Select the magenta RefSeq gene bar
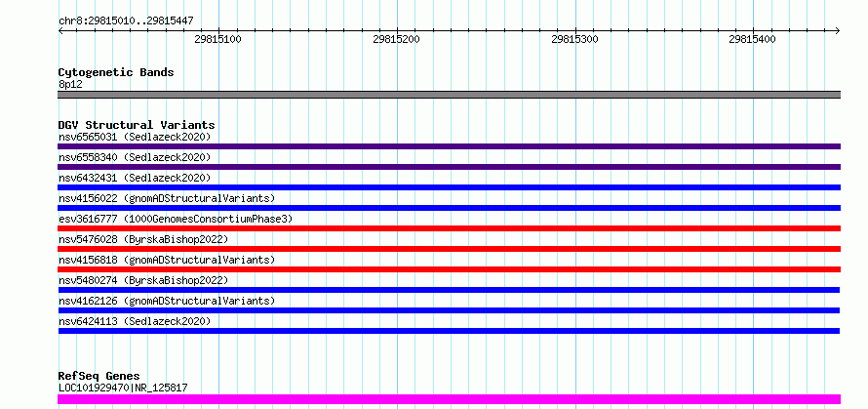 click(449, 399)
